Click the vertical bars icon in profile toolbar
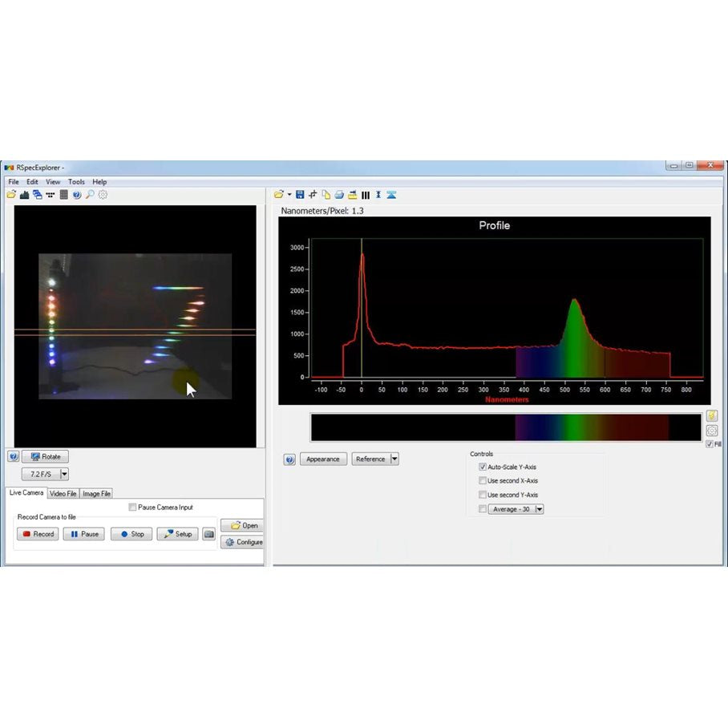Image resolution: width=728 pixels, height=728 pixels. pyautogui.click(x=366, y=195)
